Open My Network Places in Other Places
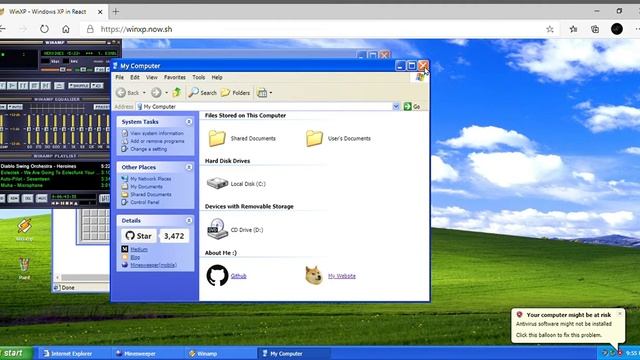The height and width of the screenshot is (360, 640). point(151,179)
